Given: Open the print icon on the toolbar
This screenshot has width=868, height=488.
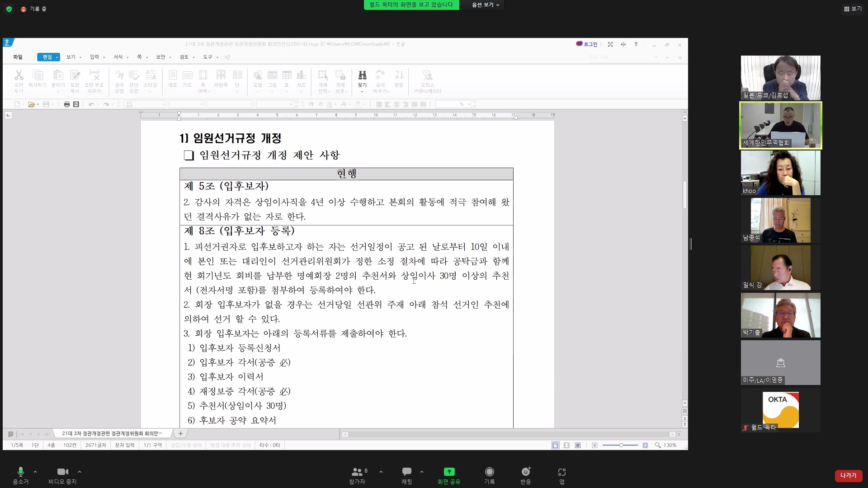Looking at the screenshot, I should click(66, 104).
